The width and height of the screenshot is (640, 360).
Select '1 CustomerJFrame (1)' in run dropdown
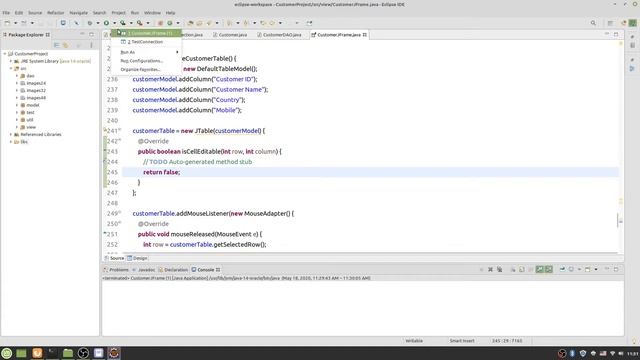pyautogui.click(x=146, y=33)
